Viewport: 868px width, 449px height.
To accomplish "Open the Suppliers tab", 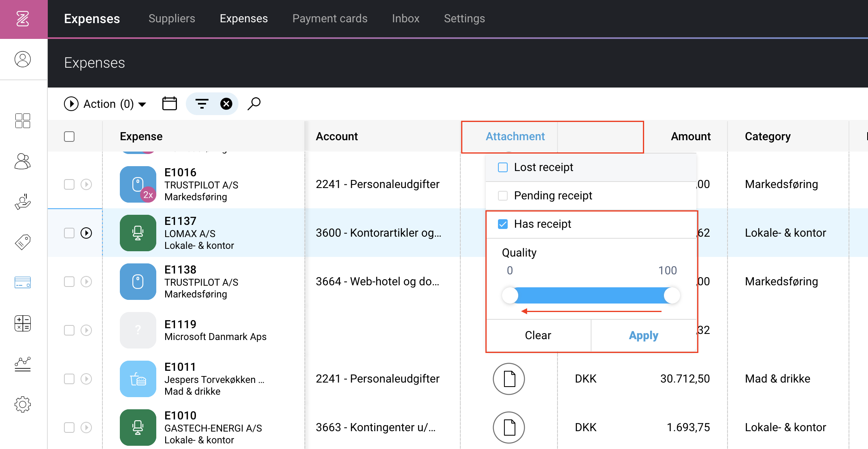I will tap(172, 19).
